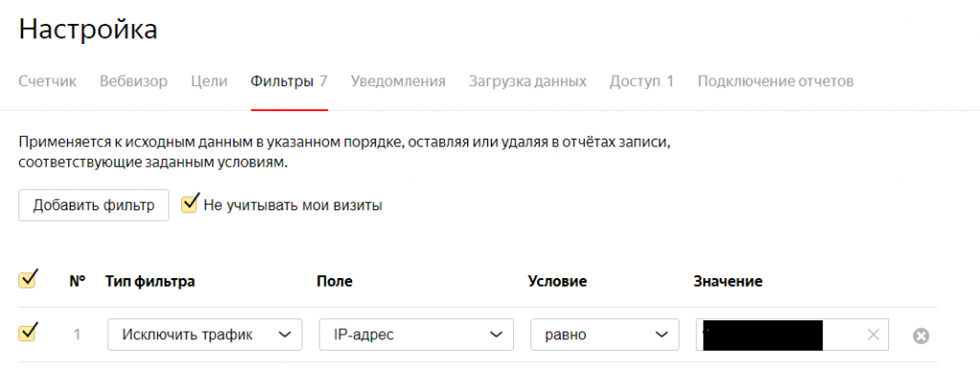The height and width of the screenshot is (369, 980).
Task: Toggle the select-all checkbox in table header
Action: (28, 279)
